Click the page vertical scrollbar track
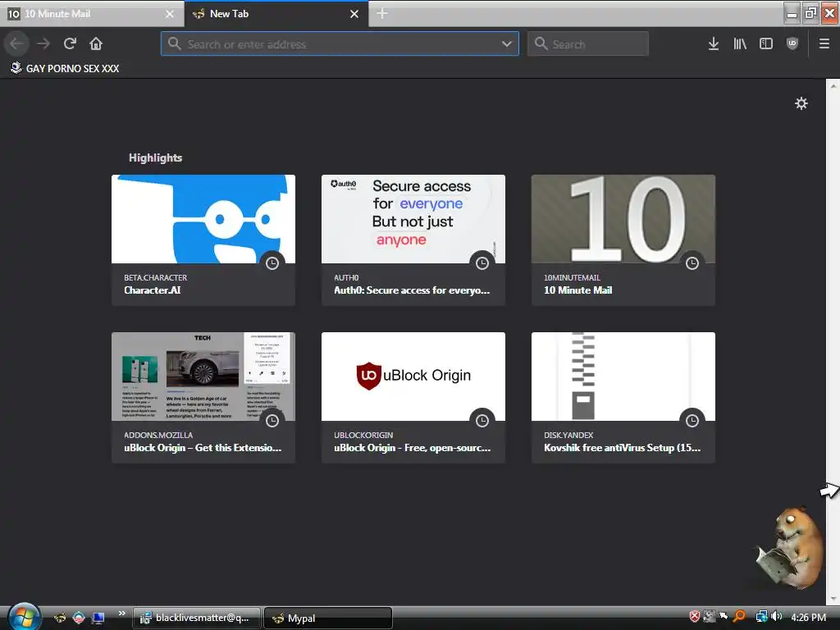 pyautogui.click(x=833, y=342)
